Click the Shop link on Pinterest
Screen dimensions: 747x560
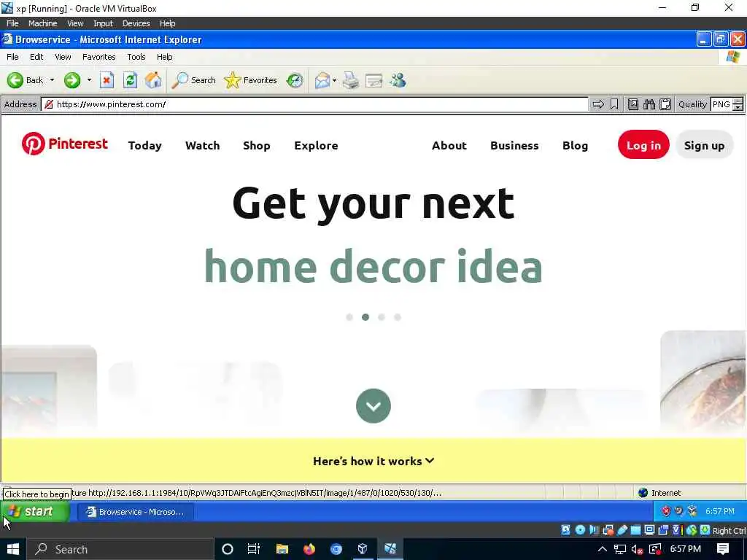click(257, 146)
